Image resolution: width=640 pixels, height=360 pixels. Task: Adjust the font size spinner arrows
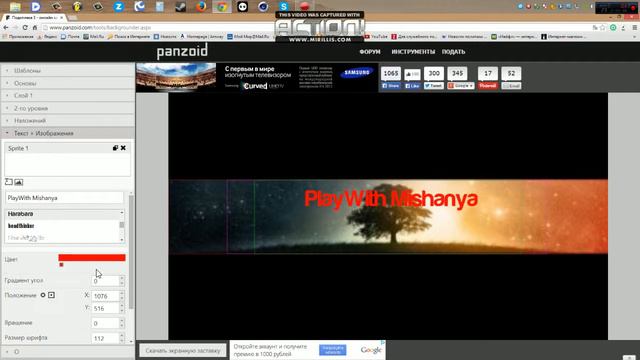(122, 338)
